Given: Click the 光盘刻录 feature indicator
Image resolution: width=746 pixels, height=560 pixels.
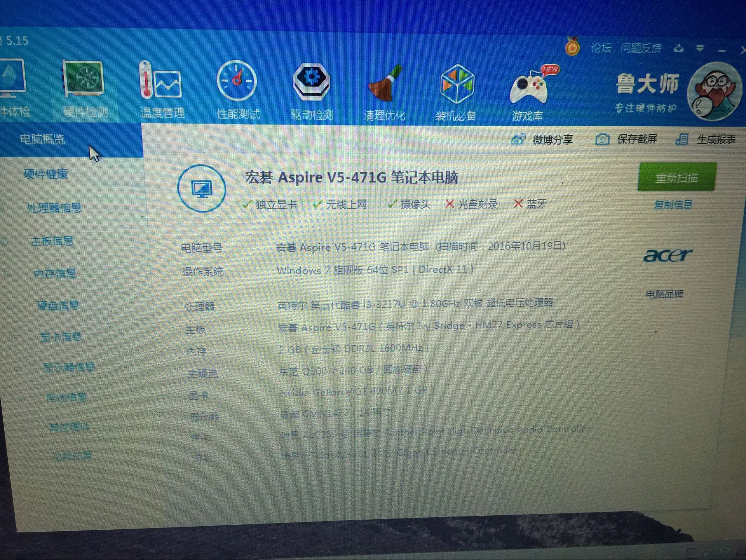Looking at the screenshot, I should 471,204.
